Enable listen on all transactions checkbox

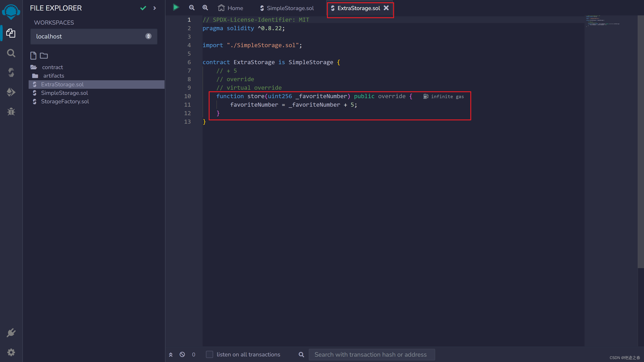tap(210, 354)
